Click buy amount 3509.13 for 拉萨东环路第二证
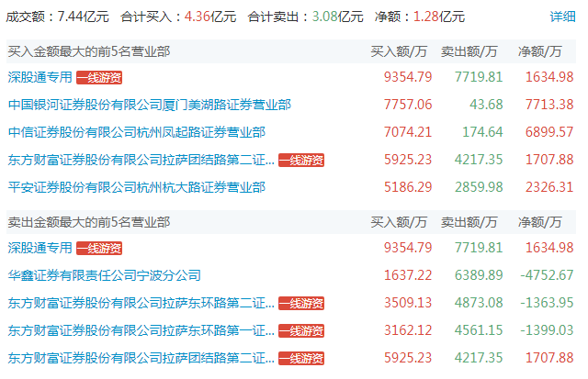 pyautogui.click(x=408, y=303)
